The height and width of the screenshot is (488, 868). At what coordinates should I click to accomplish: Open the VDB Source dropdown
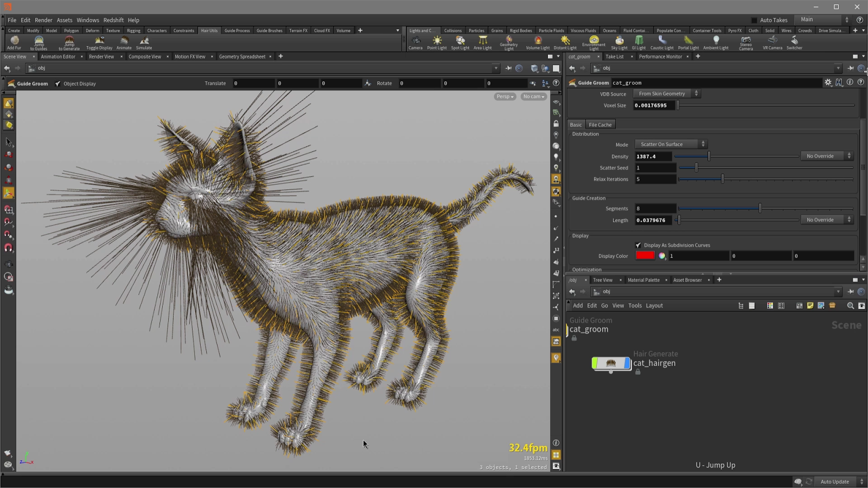666,93
